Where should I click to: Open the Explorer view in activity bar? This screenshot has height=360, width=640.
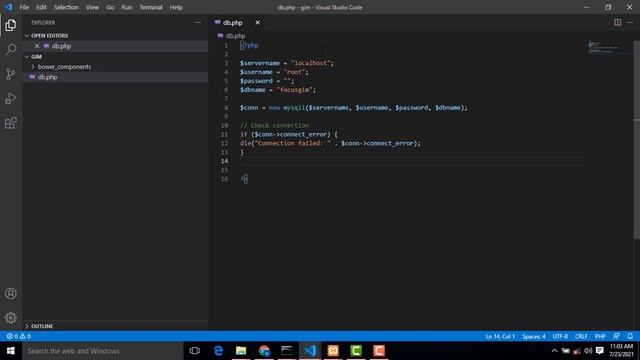tap(11, 25)
